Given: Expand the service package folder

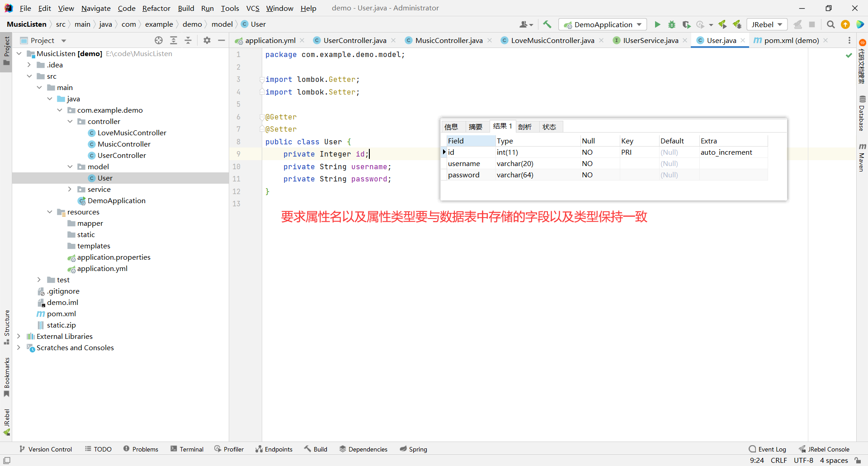Looking at the screenshot, I should (x=70, y=189).
